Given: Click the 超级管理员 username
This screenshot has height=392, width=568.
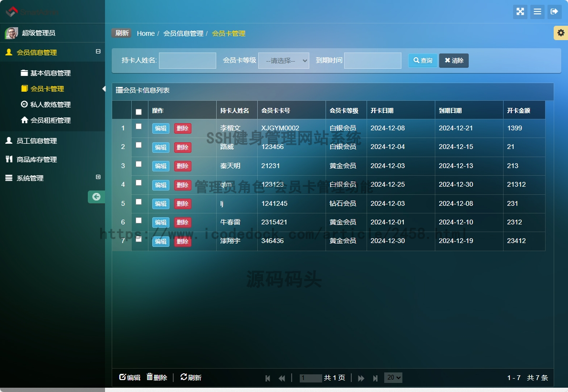Looking at the screenshot, I should (x=38, y=33).
